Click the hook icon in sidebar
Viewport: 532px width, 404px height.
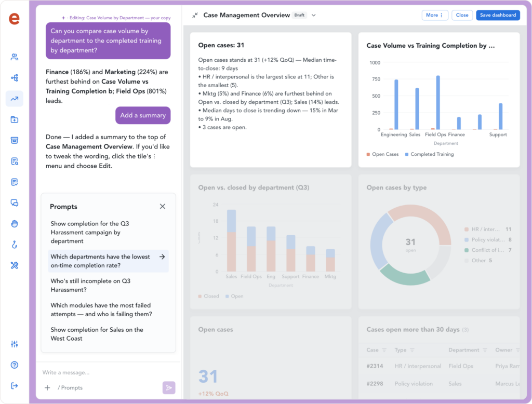14,245
